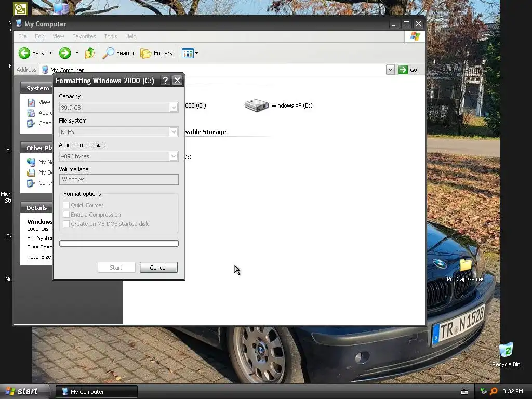This screenshot has width=532, height=399.
Task: Toggle the Folders pane button
Action: (156, 53)
